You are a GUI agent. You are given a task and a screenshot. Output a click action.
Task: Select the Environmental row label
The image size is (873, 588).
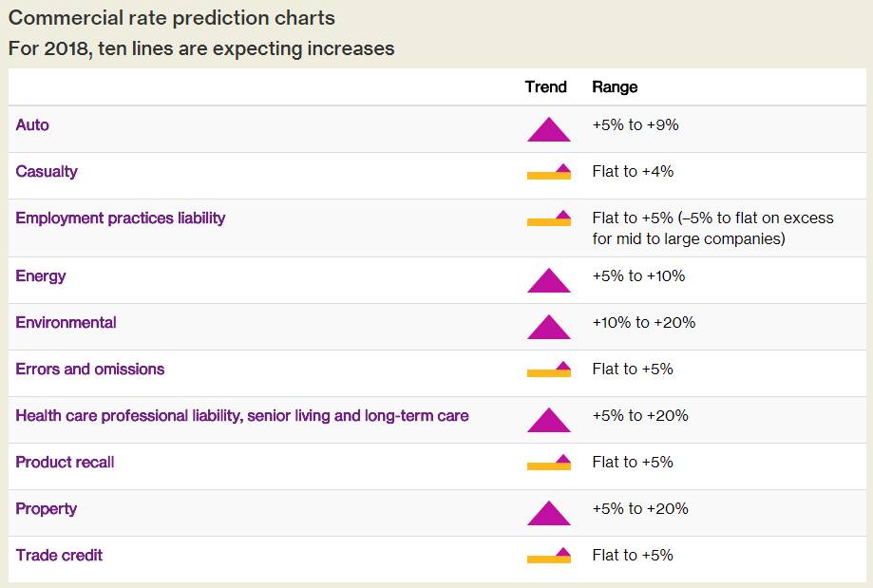point(66,323)
